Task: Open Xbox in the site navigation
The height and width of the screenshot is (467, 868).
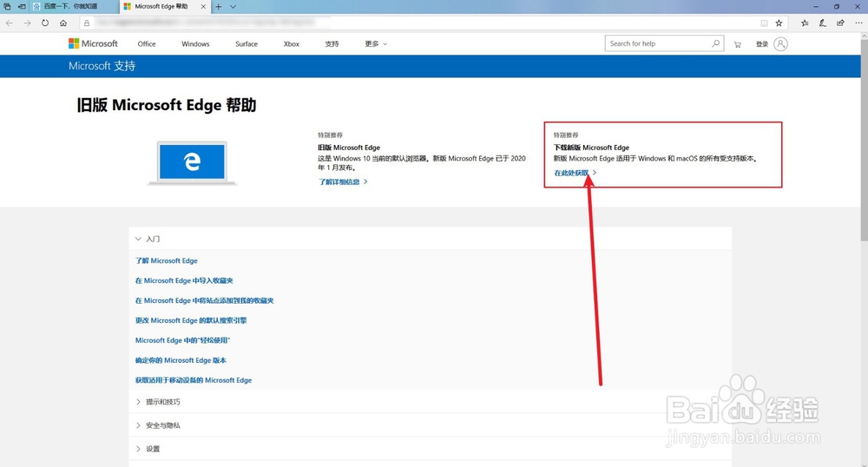Action: point(291,43)
